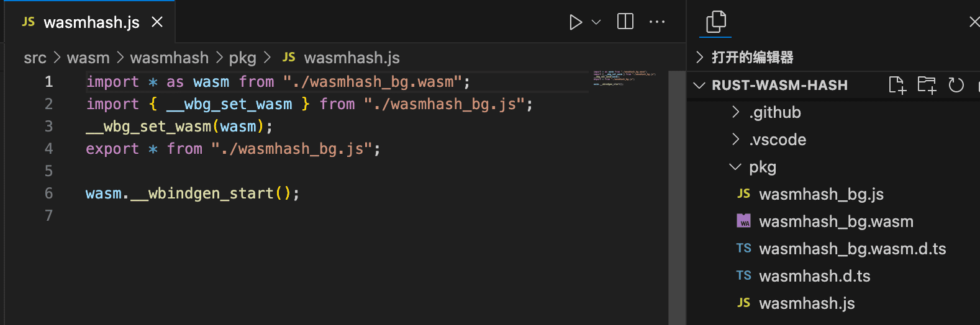The width and height of the screenshot is (980, 325).
Task: Click the editor vertical scrollbar
Action: [x=677, y=197]
